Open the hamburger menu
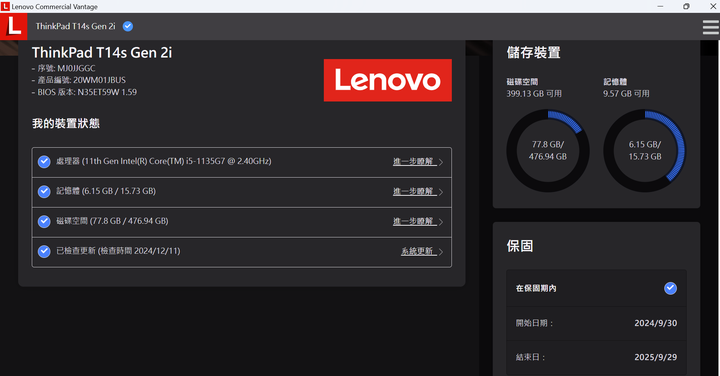Viewport: 720px width, 376px height. click(x=710, y=27)
